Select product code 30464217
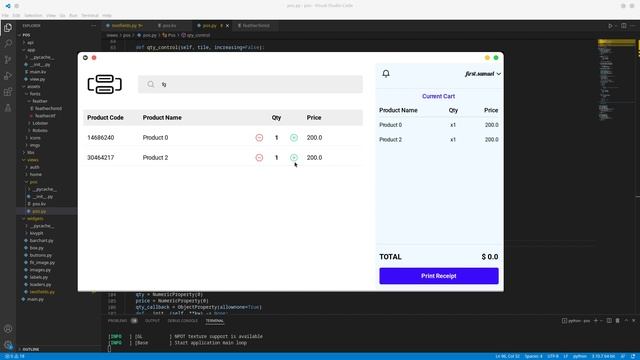Screen dimensions: 640x360 click(x=100, y=158)
